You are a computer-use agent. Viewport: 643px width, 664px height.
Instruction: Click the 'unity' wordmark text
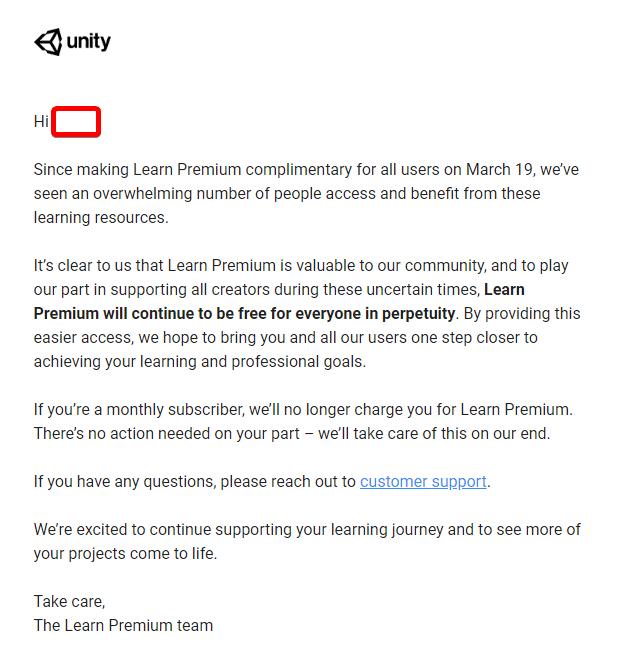[x=89, y=42]
